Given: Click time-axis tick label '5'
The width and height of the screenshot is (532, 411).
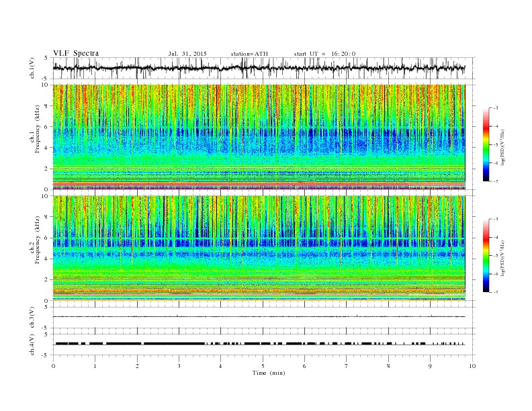Looking at the screenshot, I should pyautogui.click(x=263, y=366).
